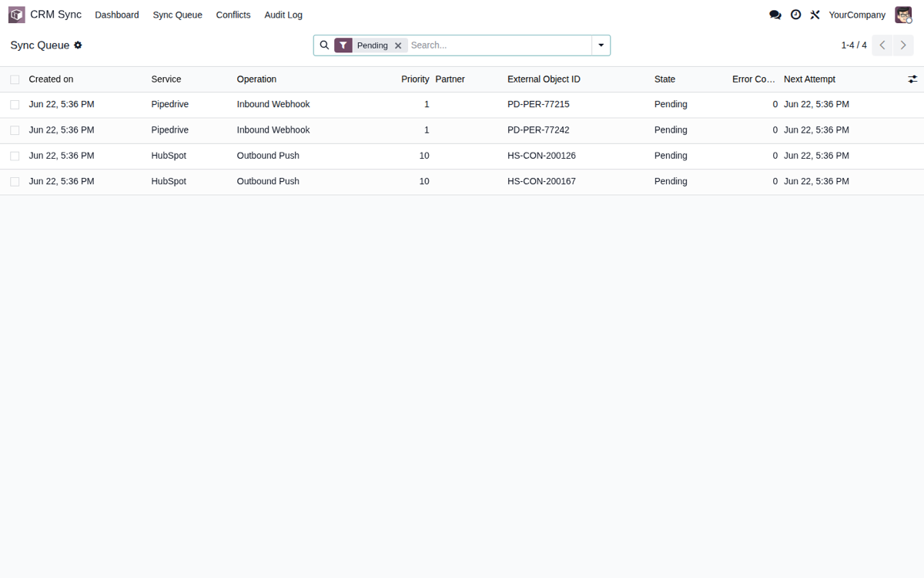The image size is (924, 578).
Task: Open the Conflicts menu
Action: 233,15
